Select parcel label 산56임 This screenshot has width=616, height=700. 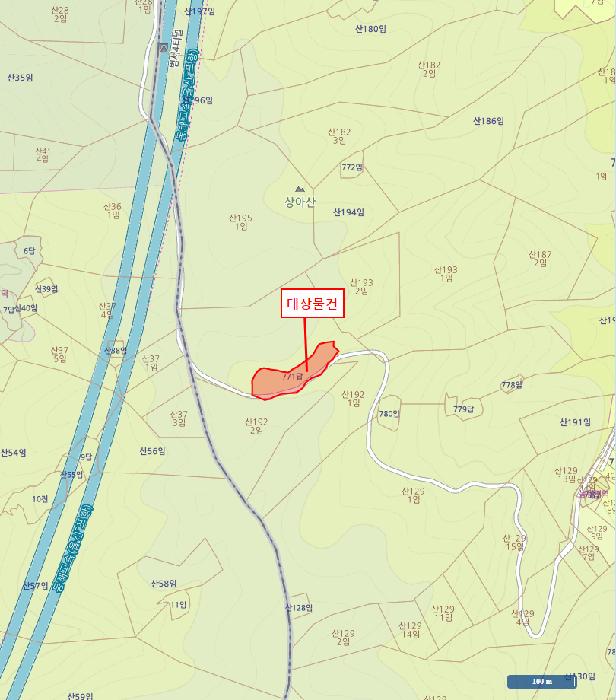[x=153, y=451]
